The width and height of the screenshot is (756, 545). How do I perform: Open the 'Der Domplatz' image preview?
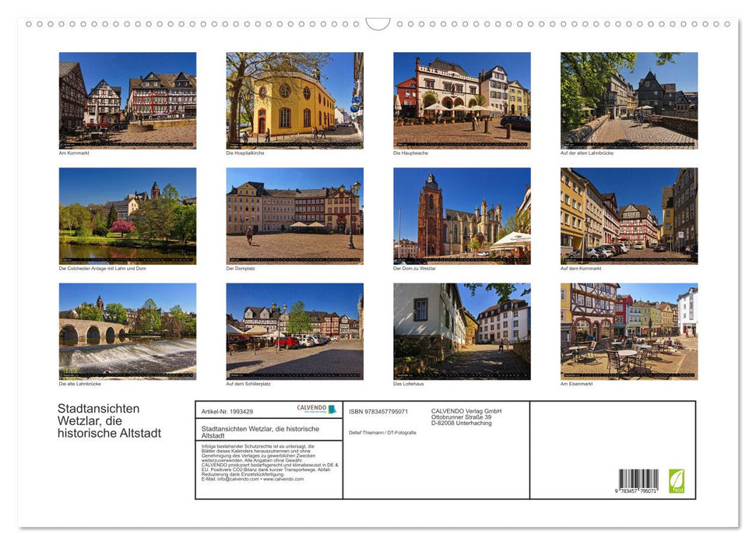pos(294,216)
